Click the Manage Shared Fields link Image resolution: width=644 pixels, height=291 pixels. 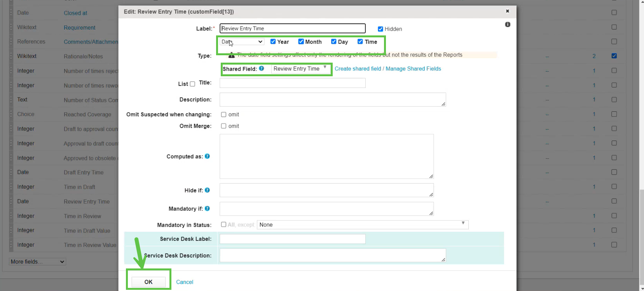coord(413,69)
